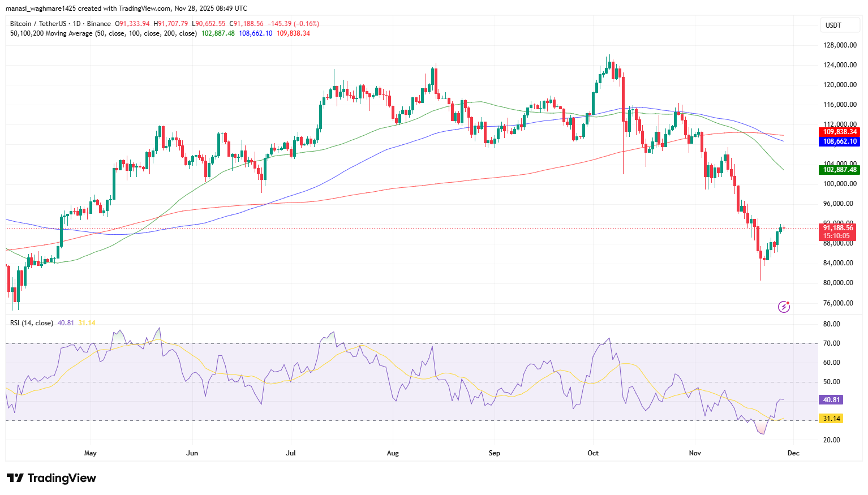Click the purple 40.81 RSI axis tag
Screen dimensions: 868x495
pos(831,400)
